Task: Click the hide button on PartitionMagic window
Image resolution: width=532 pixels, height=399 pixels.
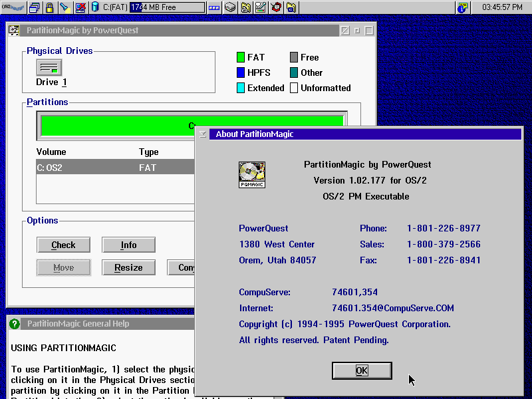Action: [345, 31]
